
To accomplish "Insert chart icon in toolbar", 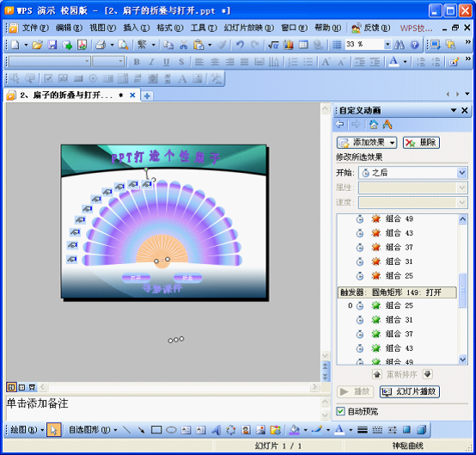I will pos(288,45).
